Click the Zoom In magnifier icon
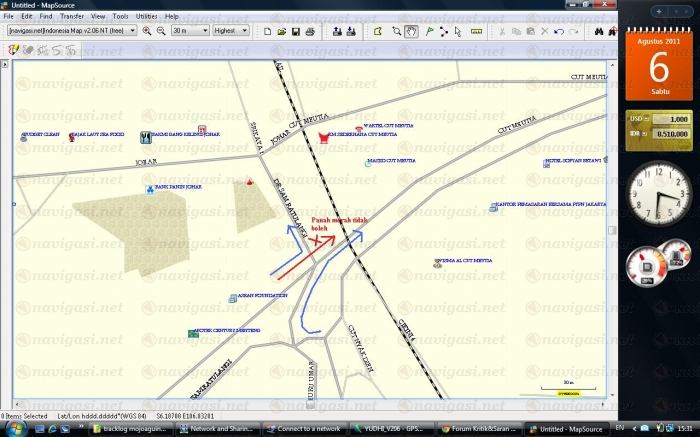Screen dimensions: 700x437 [147, 31]
